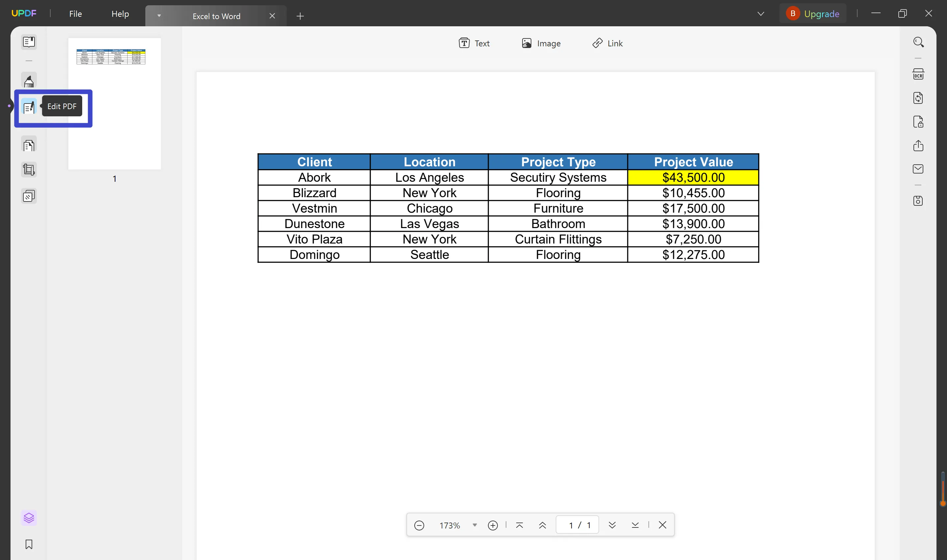Open the File menu
The image size is (947, 560).
pyautogui.click(x=75, y=13)
